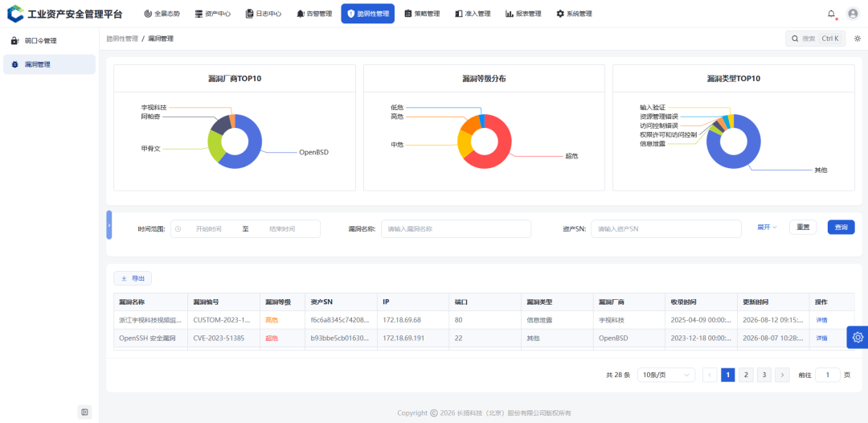Click the 结束时间 end date field
868x423 pixels.
click(x=282, y=228)
